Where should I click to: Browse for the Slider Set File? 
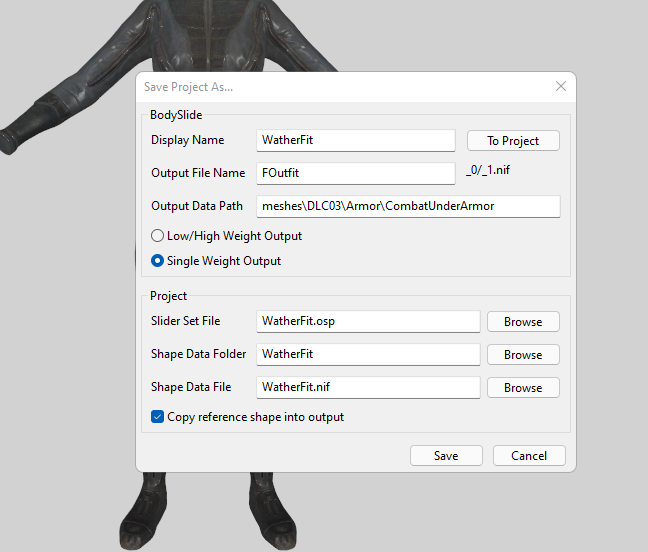coord(523,322)
